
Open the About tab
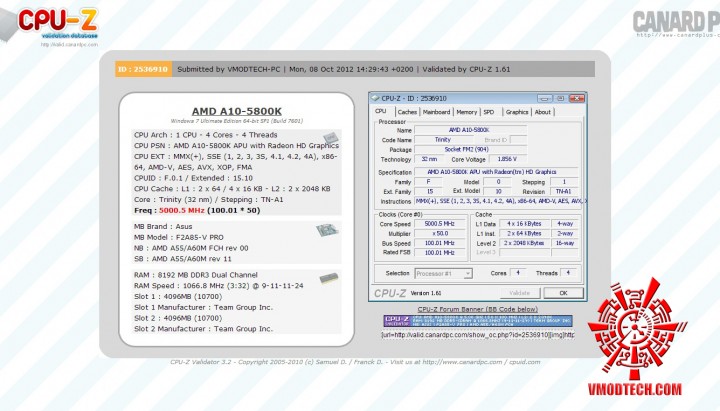tap(542, 112)
